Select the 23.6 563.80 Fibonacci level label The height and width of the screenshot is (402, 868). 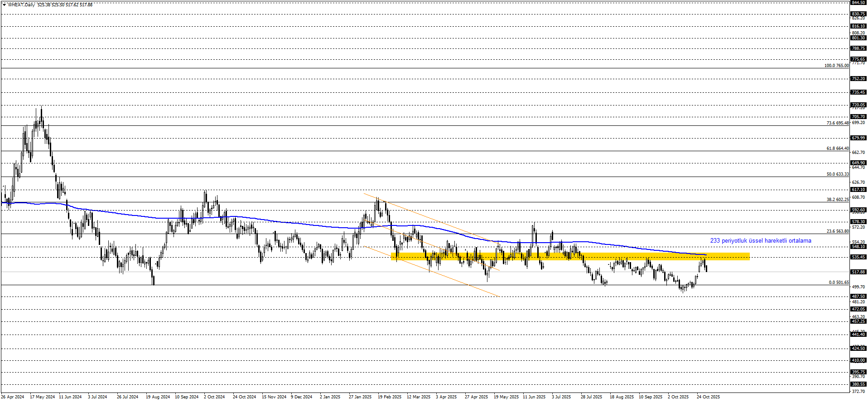[837, 231]
